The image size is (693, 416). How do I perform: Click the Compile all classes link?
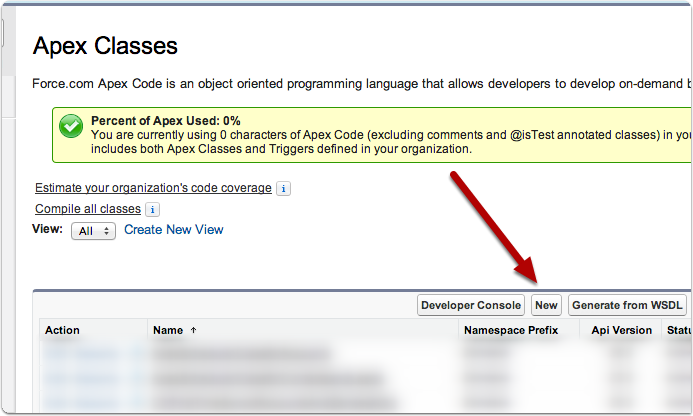pyautogui.click(x=88, y=209)
